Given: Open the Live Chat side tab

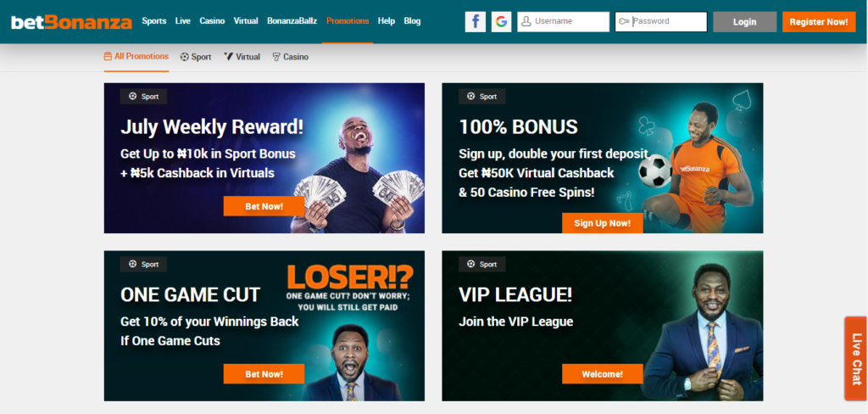Looking at the screenshot, I should [x=856, y=359].
